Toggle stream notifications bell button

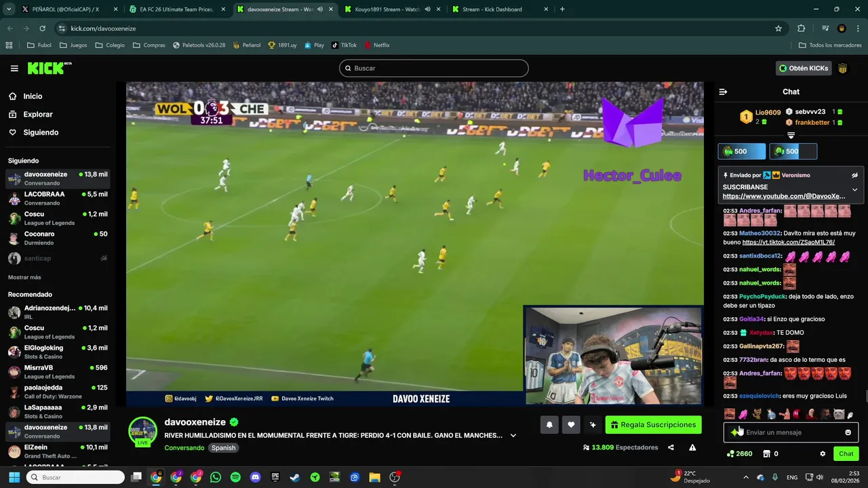click(x=549, y=425)
